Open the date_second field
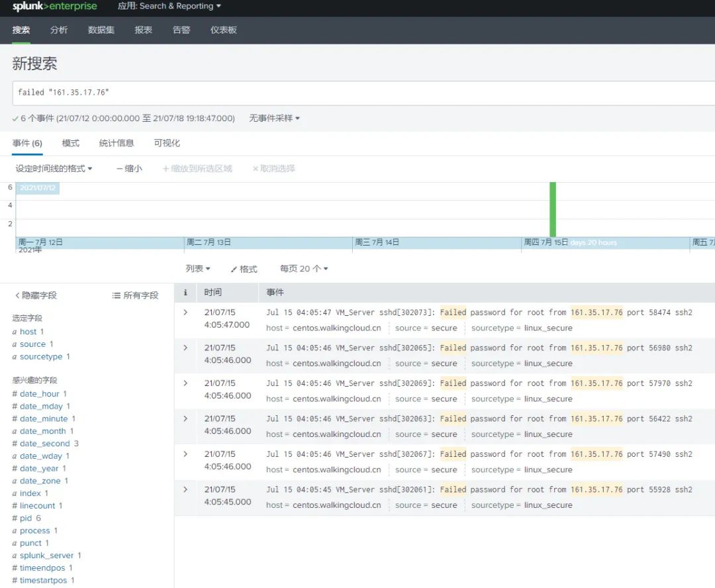This screenshot has width=715, height=588. (45, 444)
